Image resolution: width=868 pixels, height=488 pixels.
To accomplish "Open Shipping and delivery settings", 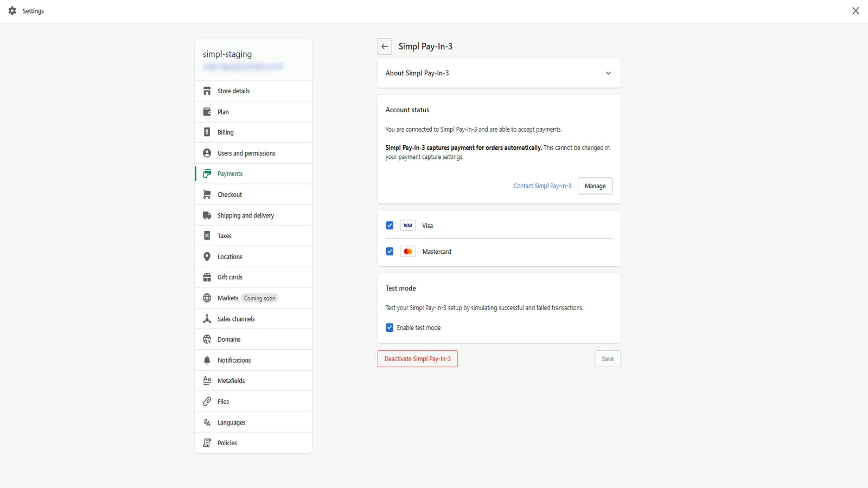I will click(253, 215).
